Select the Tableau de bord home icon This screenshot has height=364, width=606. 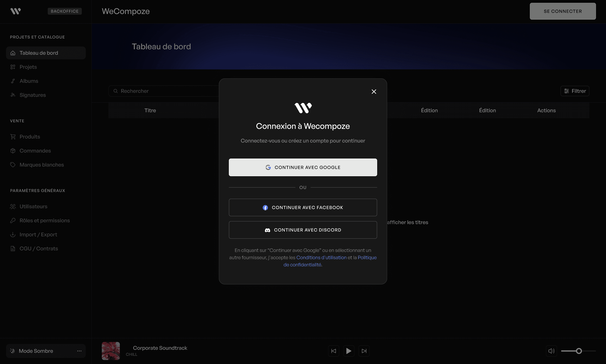point(13,53)
